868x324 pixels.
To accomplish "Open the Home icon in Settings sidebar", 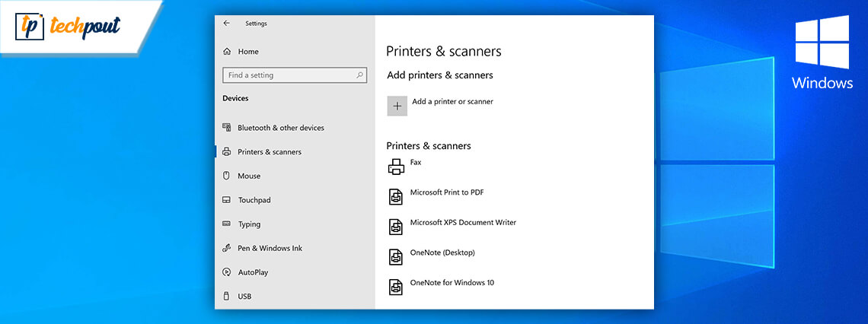I will pyautogui.click(x=226, y=52).
